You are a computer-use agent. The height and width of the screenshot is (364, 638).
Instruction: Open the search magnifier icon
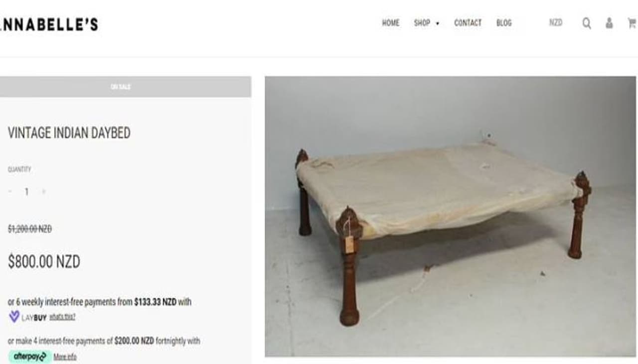coord(587,23)
